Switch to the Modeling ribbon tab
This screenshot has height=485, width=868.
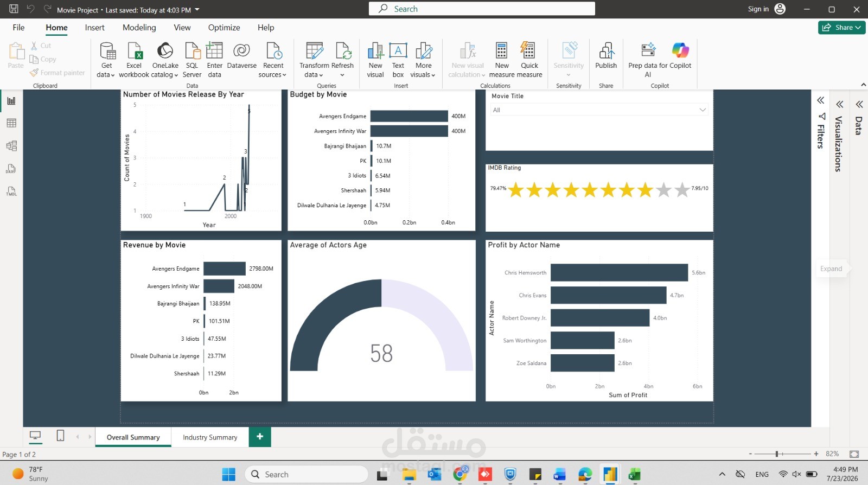click(139, 28)
